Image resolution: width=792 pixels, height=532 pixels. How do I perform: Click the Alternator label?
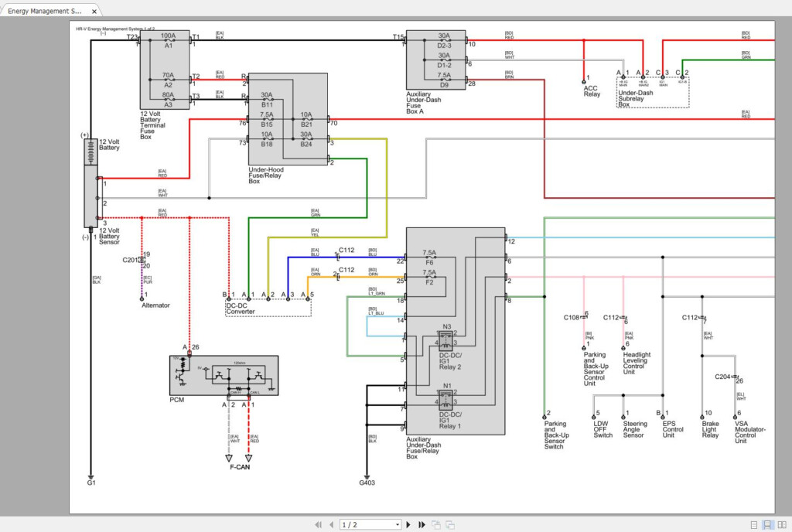[x=155, y=305]
